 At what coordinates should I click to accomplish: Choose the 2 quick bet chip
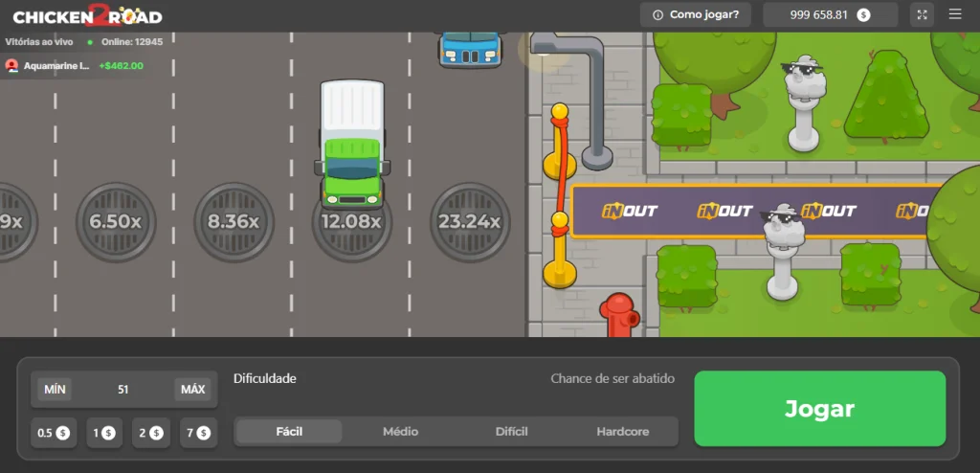pos(150,433)
